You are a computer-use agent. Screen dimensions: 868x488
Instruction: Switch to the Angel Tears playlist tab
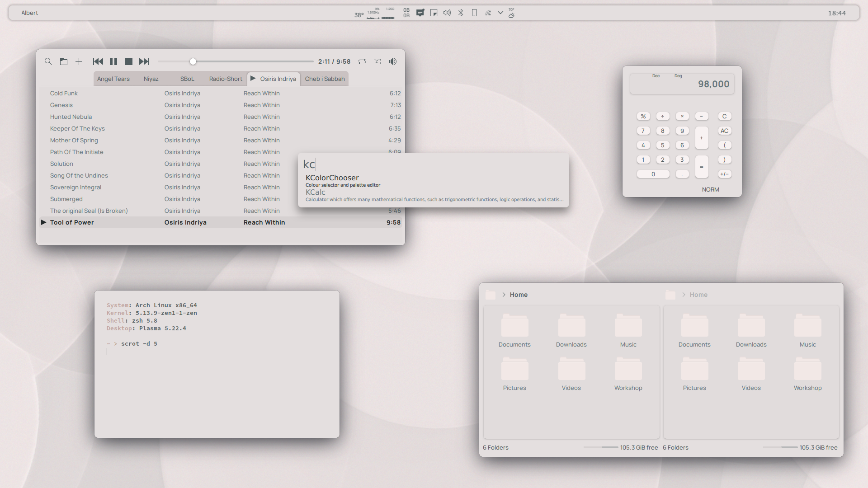[113, 79]
